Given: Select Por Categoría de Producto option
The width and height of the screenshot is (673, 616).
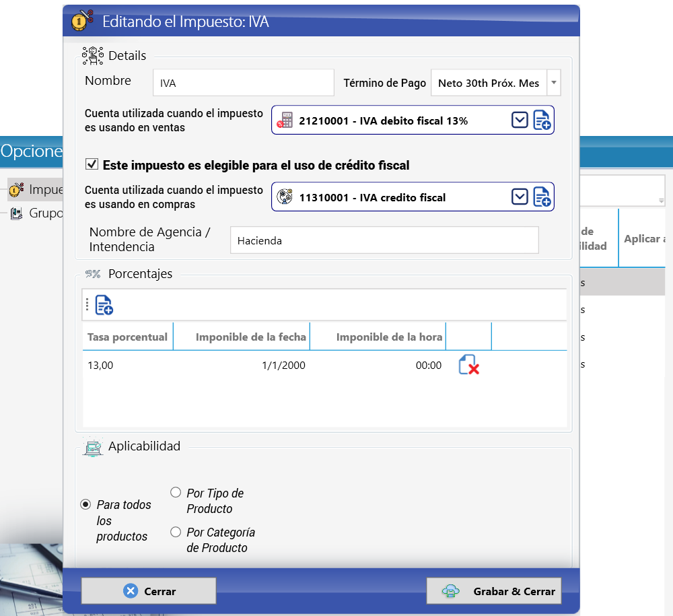Looking at the screenshot, I should [176, 532].
